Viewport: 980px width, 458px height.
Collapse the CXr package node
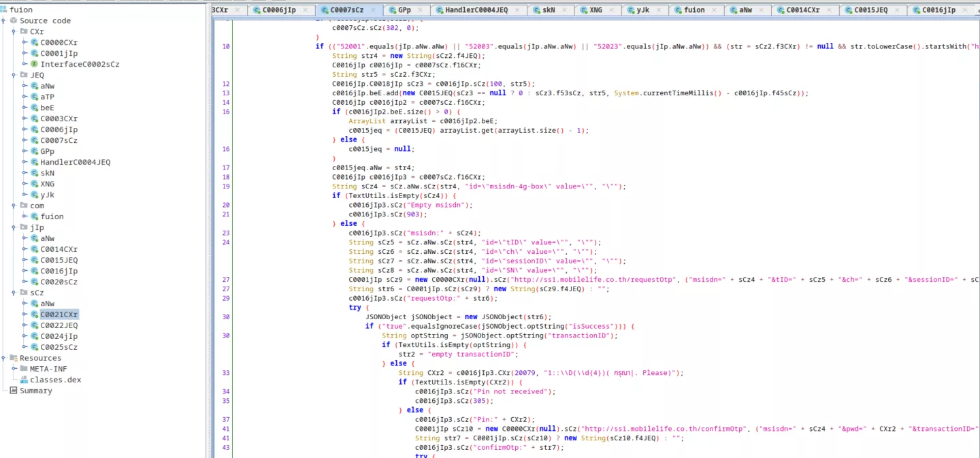[15, 31]
